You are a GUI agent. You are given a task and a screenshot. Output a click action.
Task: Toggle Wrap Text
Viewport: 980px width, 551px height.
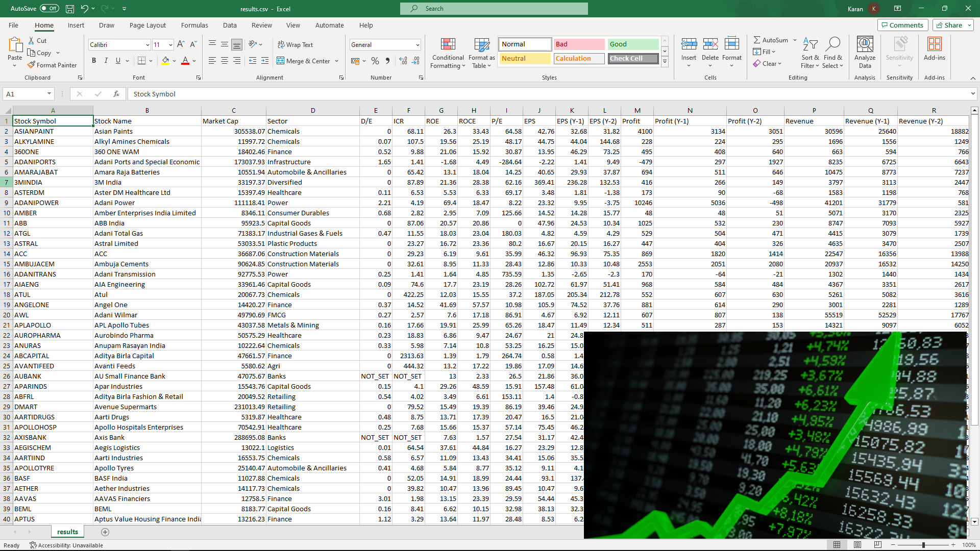295,44
